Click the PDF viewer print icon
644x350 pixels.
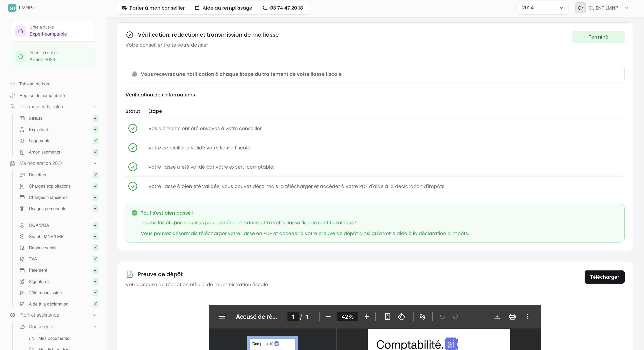click(512, 317)
